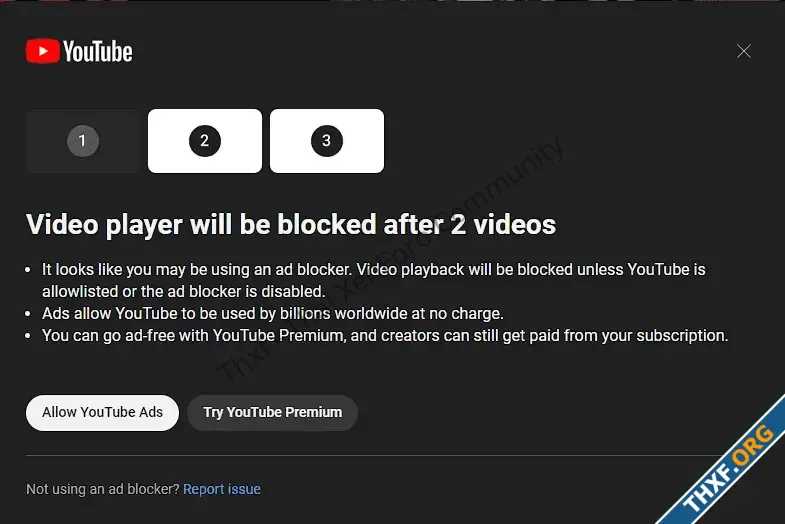The height and width of the screenshot is (524, 785).
Task: Click the bullet about billions worldwide
Action: click(x=273, y=313)
